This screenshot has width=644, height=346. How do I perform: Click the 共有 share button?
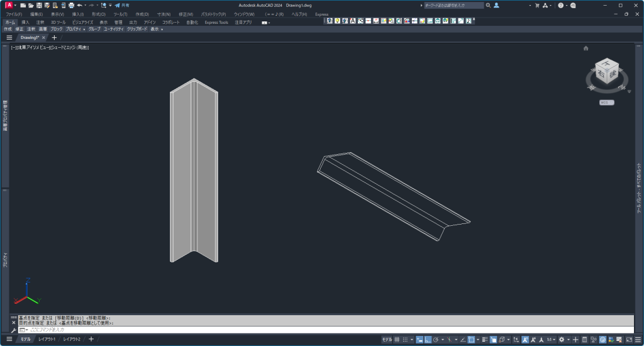click(x=122, y=5)
